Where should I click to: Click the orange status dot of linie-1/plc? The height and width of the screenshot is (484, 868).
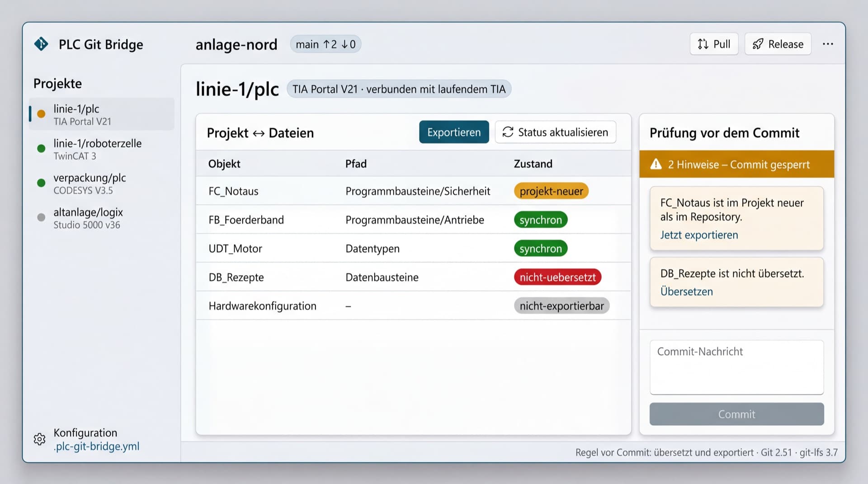[41, 114]
